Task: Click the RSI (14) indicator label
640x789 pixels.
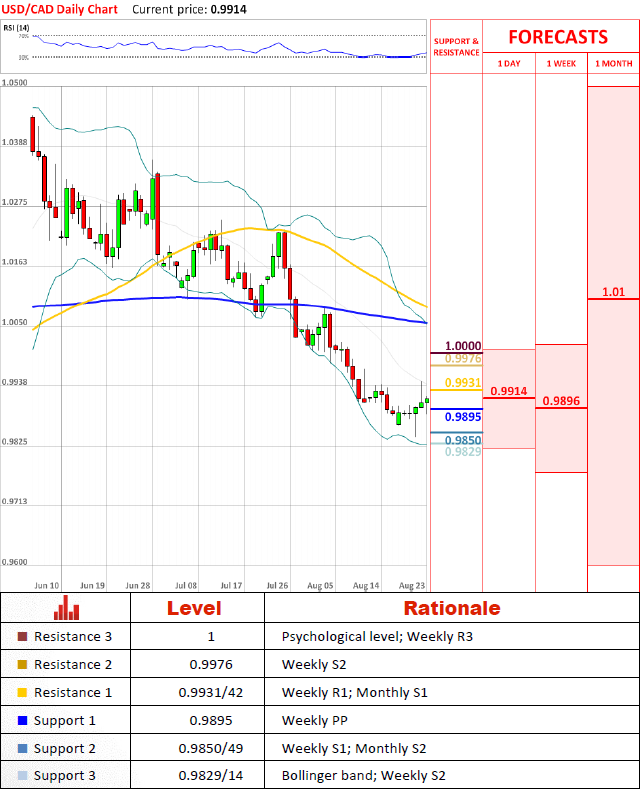Action: pyautogui.click(x=17, y=26)
